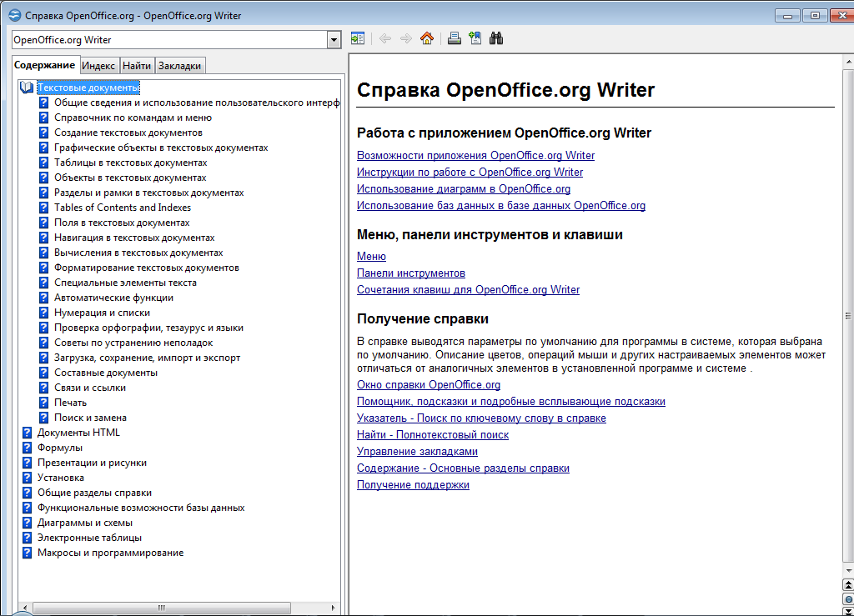Click the OpenOffice help window title icon
Screen dimensions: 854x616
[x=15, y=15]
